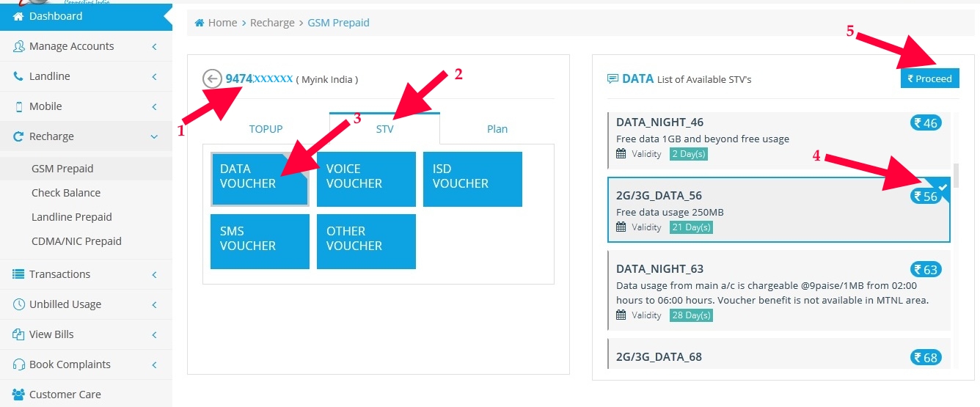Click the home icon in breadcrumb

click(200, 23)
